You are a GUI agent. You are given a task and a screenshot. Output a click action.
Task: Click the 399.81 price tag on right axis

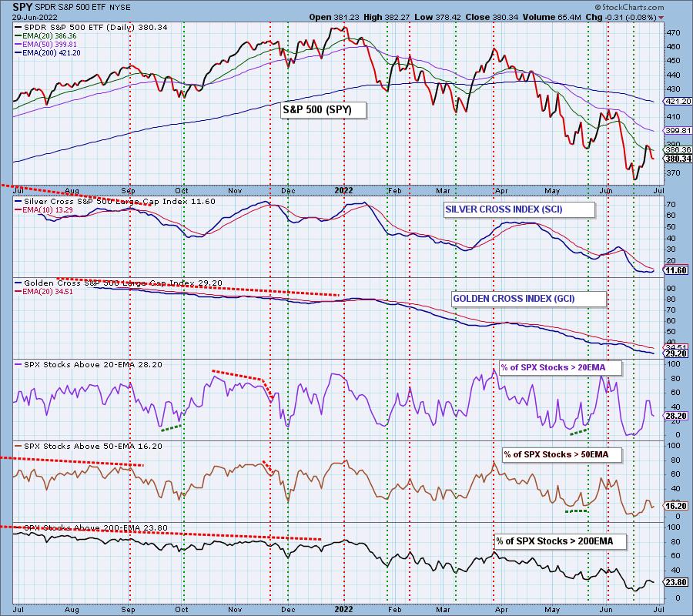[x=678, y=130]
